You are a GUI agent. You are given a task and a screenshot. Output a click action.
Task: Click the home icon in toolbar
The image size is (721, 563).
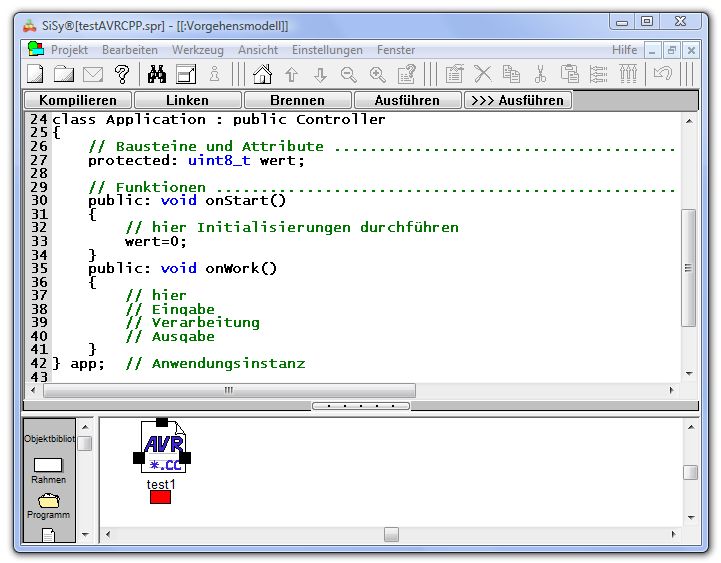[262, 74]
